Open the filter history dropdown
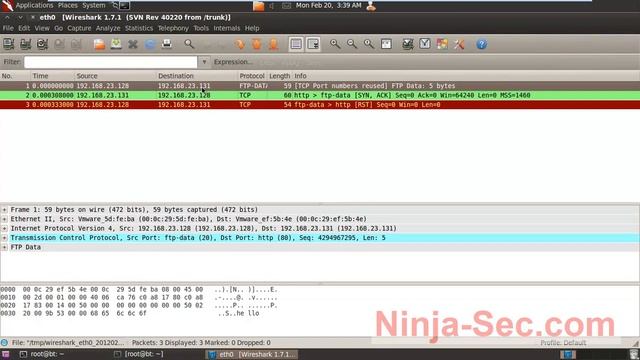The image size is (640, 360). click(x=204, y=62)
